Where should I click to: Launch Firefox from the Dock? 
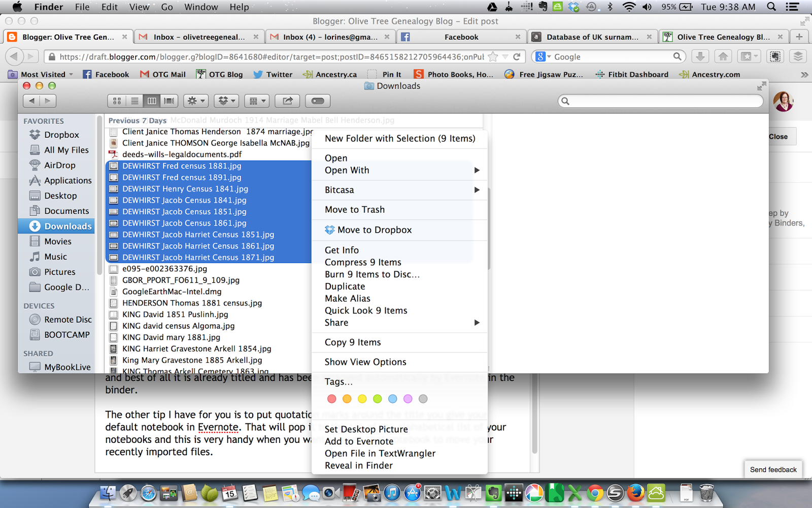tap(635, 493)
